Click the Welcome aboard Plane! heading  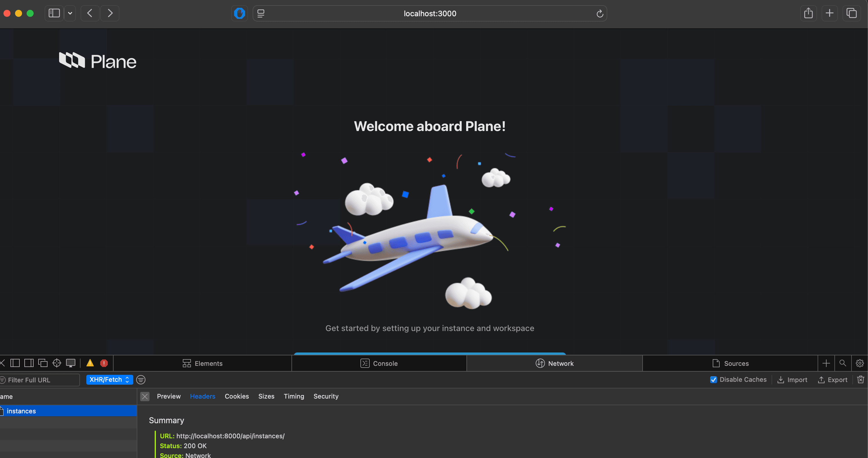click(x=430, y=126)
